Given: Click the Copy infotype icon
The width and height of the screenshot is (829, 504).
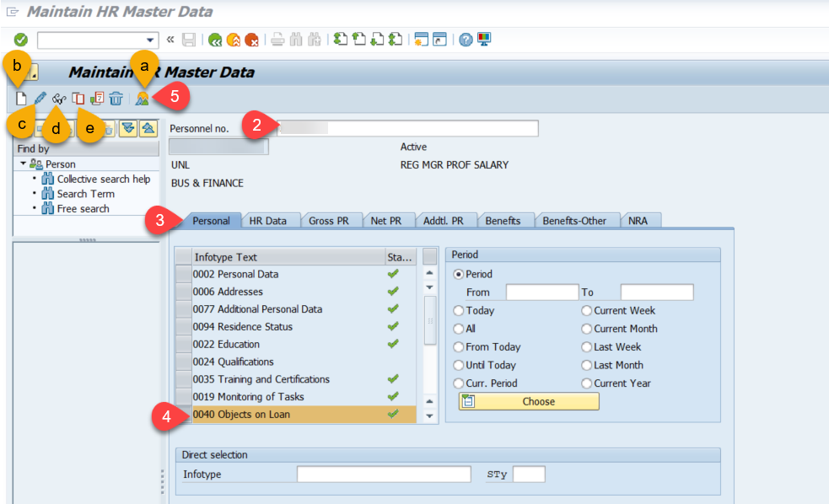Looking at the screenshot, I should pos(78,99).
